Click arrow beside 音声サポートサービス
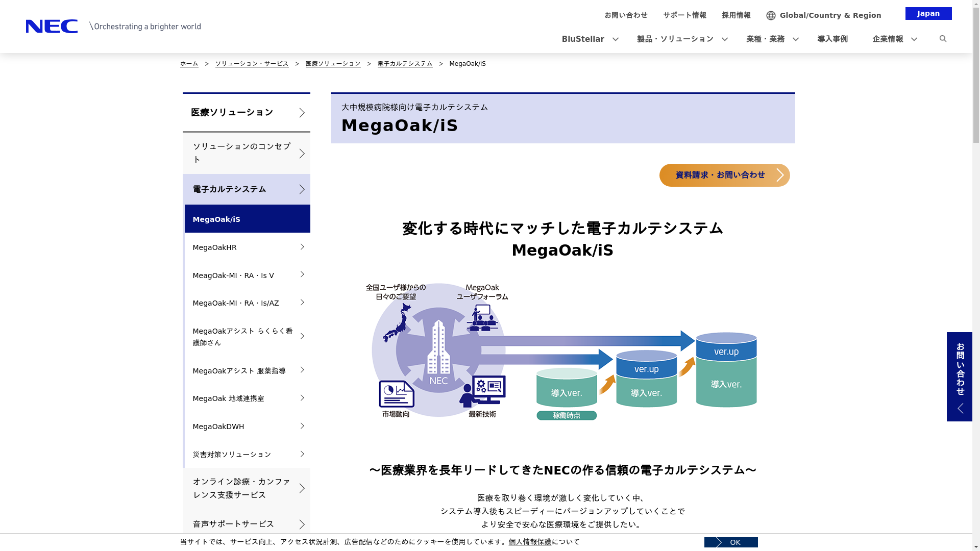 [x=302, y=524]
